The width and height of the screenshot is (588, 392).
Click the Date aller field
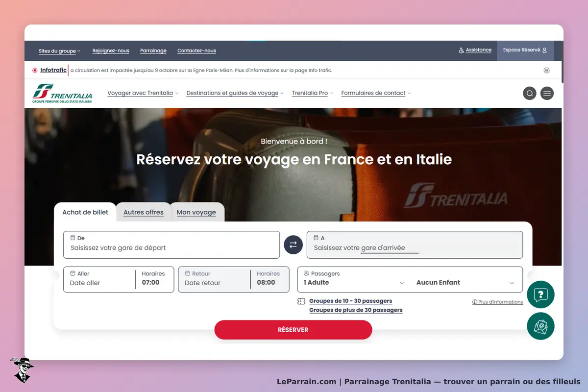99,279
